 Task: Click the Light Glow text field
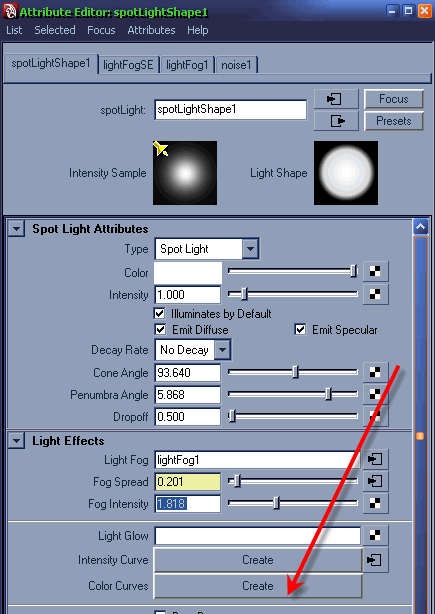[x=258, y=536]
